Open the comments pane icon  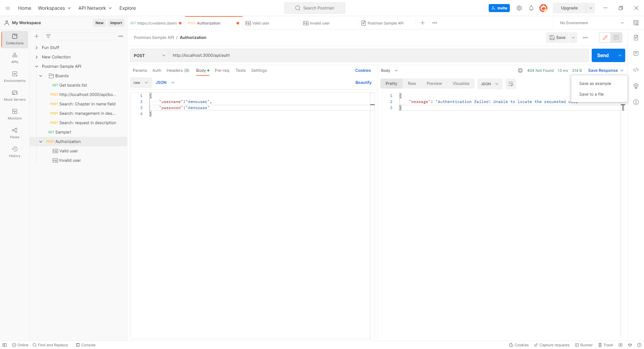(636, 54)
